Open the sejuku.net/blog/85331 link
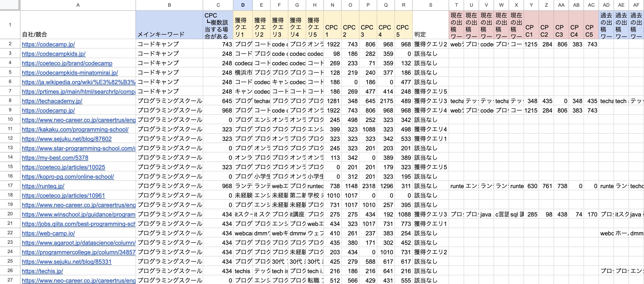This screenshot has height=284, width=644. pos(67,261)
